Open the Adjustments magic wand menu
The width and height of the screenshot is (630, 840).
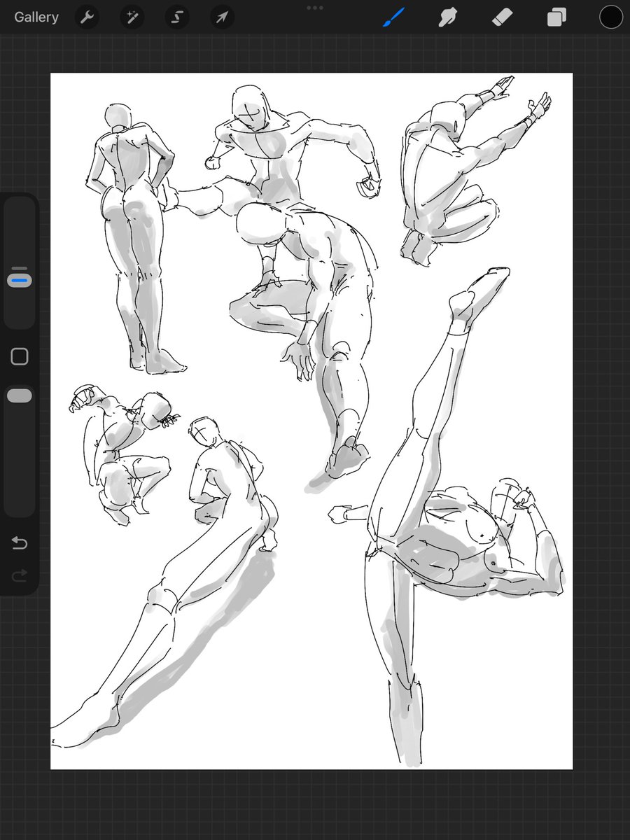click(x=132, y=17)
